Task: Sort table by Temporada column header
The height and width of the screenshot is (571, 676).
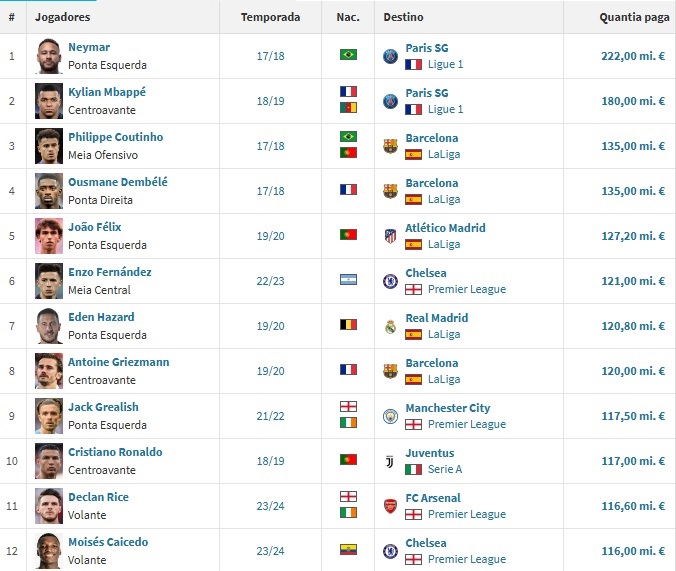Action: pyautogui.click(x=270, y=17)
